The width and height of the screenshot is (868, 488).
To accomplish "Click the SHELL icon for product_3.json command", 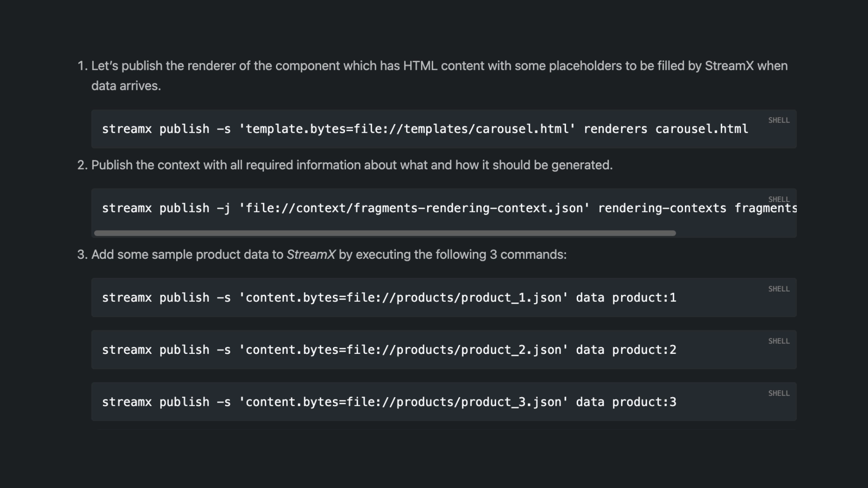I will (779, 393).
